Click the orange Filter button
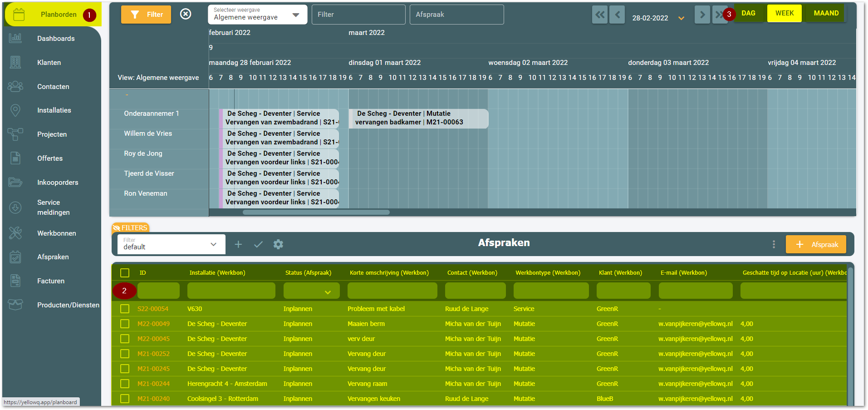This screenshot has width=868, height=410. pyautogui.click(x=146, y=15)
